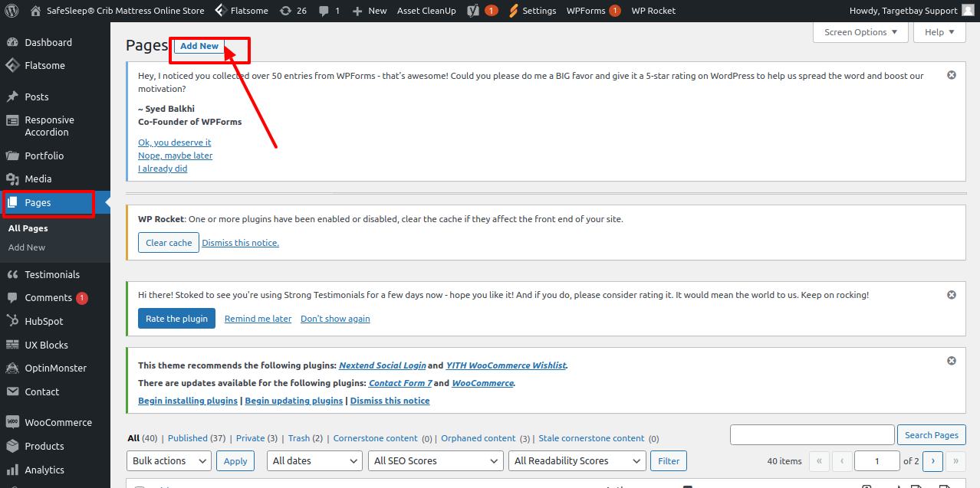This screenshot has width=980, height=488.
Task: Open WPForms in the top admin bar
Action: click(x=593, y=11)
